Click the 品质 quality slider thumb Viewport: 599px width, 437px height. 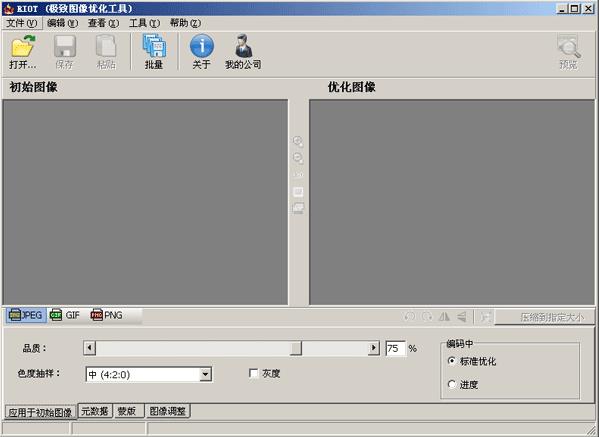pos(296,348)
